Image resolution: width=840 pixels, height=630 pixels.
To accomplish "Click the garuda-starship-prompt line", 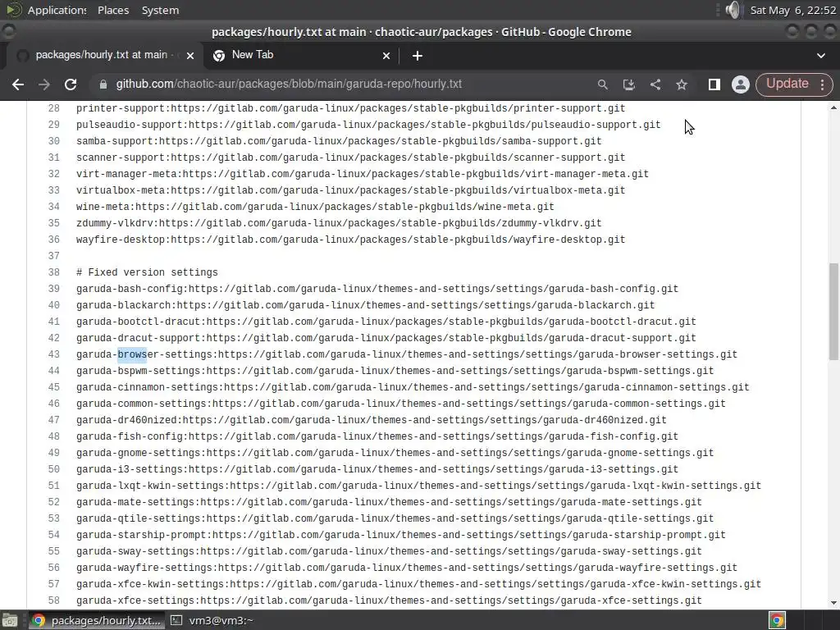I will 400,535.
